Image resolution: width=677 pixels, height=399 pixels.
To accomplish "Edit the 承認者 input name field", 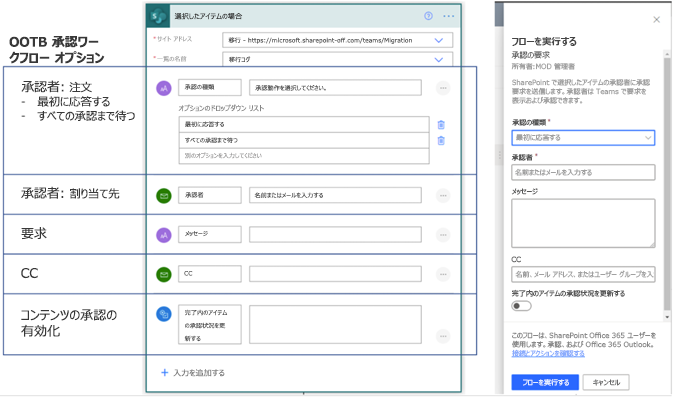I will point(210,195).
